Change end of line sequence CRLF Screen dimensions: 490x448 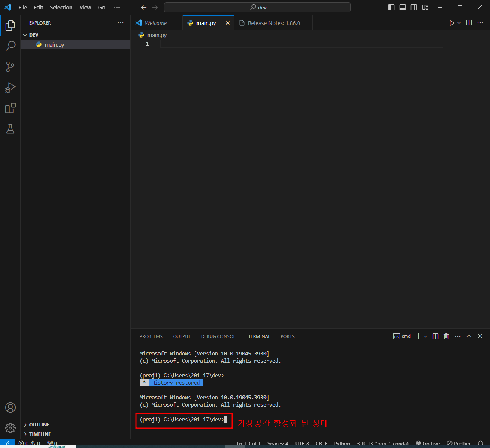(x=321, y=443)
